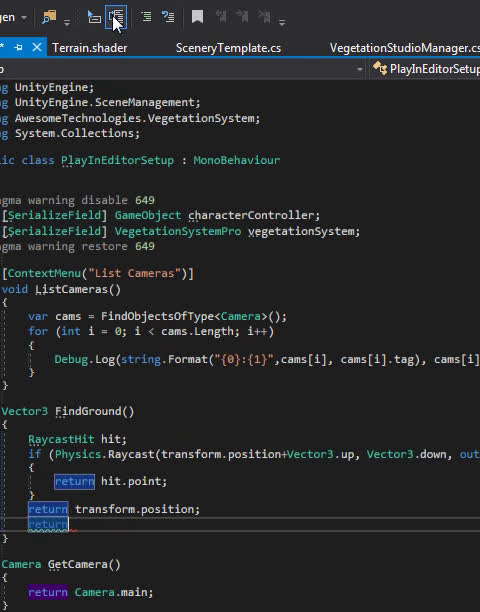The image size is (480, 612).
Task: Click the highlighted member list toolbar icon
Action: [116, 17]
